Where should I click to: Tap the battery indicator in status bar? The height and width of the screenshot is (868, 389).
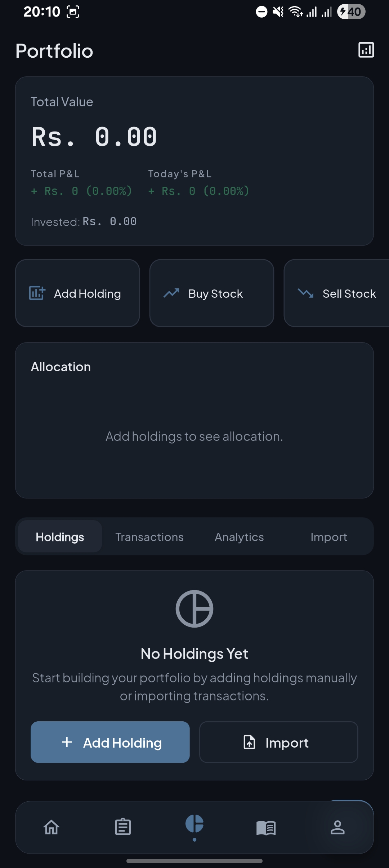tap(351, 12)
